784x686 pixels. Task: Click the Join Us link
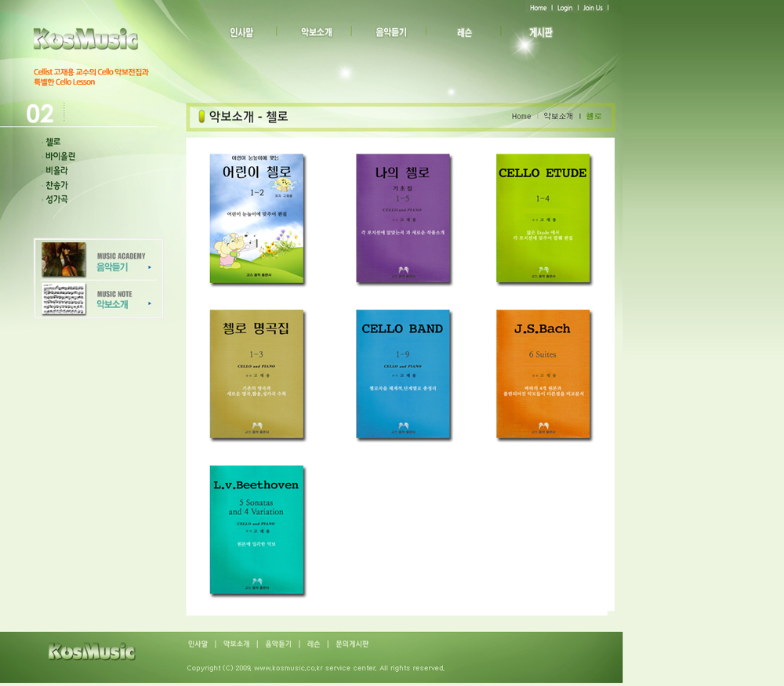(x=593, y=8)
